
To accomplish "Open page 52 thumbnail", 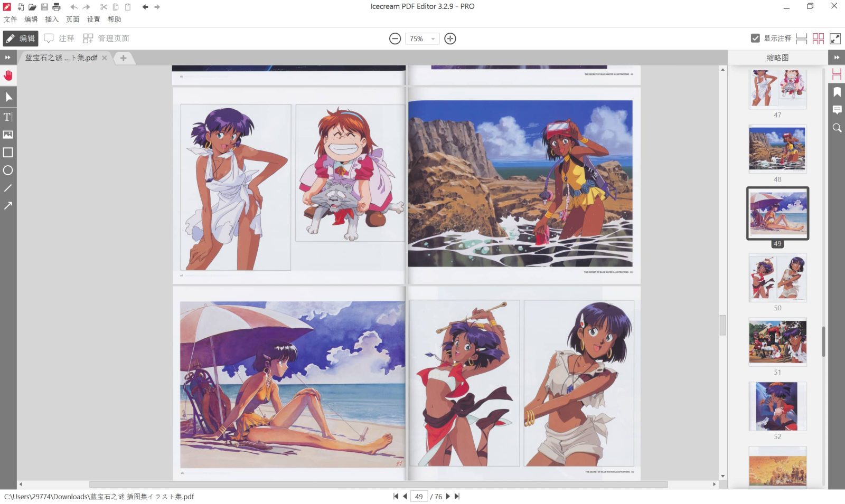I will point(777,406).
